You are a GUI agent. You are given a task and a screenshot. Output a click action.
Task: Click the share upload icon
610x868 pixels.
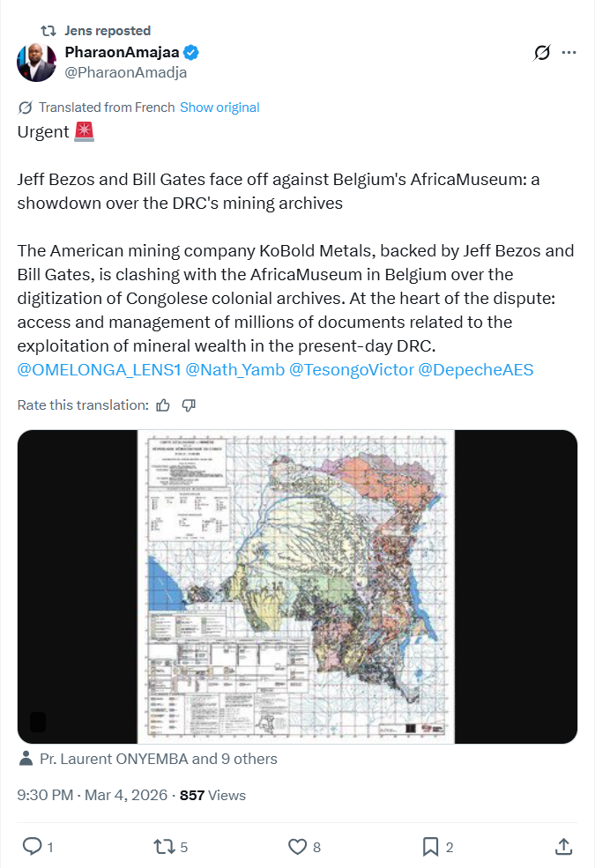pos(563,846)
